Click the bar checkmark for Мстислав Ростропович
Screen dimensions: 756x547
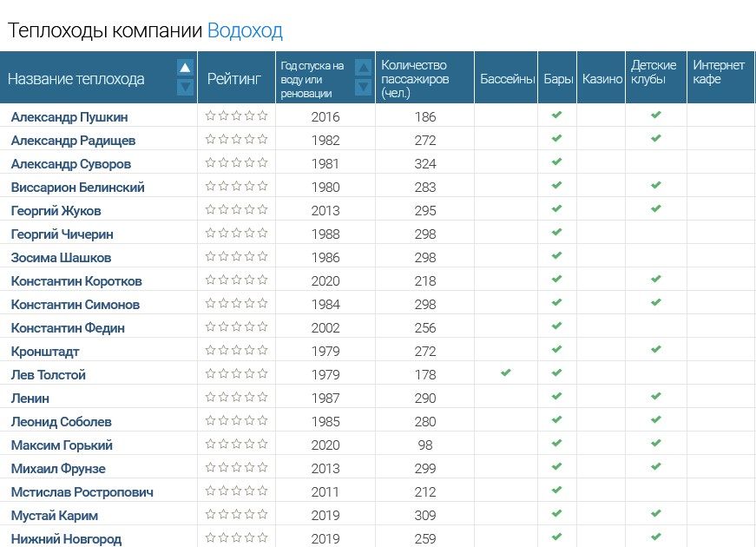(557, 491)
